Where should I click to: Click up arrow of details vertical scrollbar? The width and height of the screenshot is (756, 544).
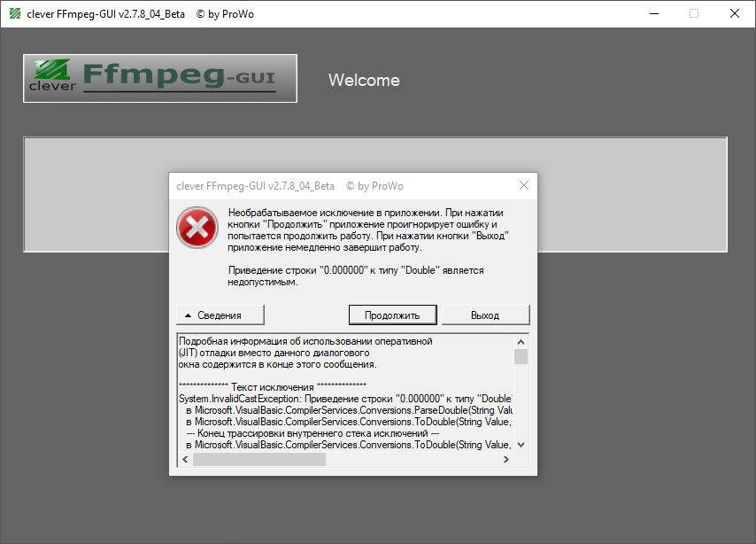tap(521, 342)
